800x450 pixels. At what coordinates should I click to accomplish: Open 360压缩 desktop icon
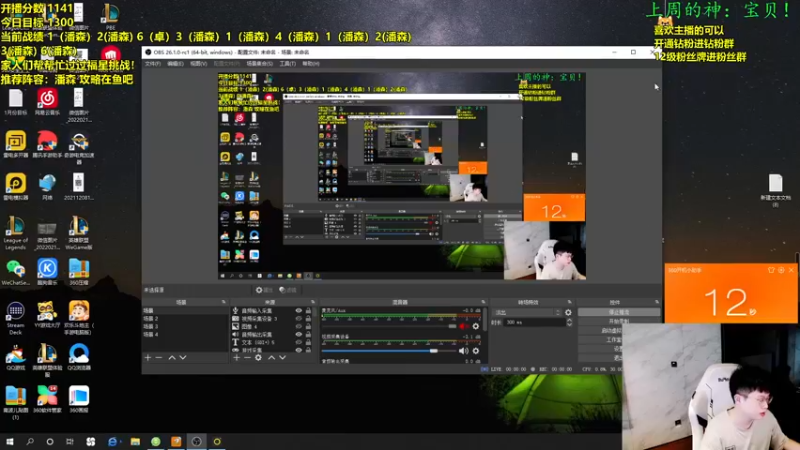coord(79,268)
